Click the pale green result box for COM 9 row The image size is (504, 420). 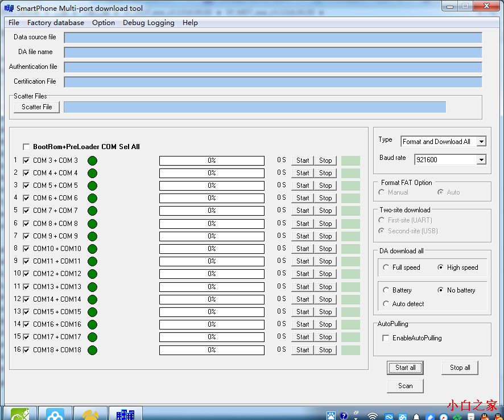pos(350,236)
